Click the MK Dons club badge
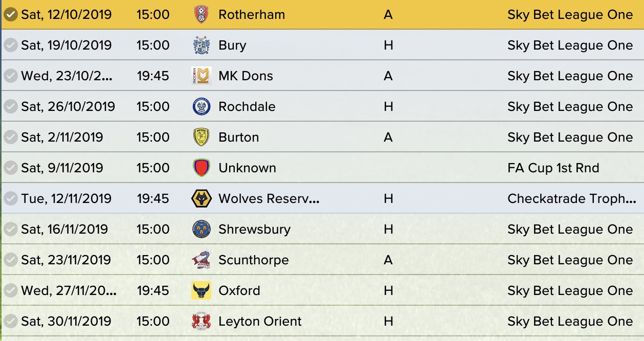 click(202, 76)
